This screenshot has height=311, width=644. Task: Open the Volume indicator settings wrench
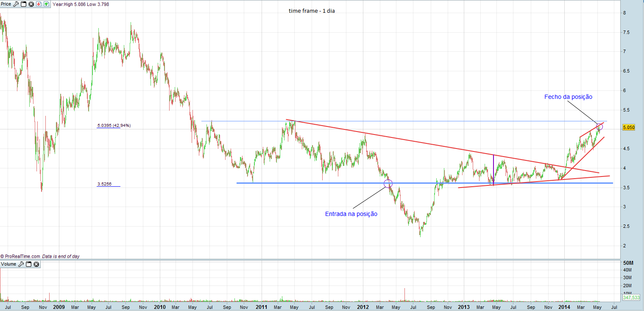tap(21, 264)
